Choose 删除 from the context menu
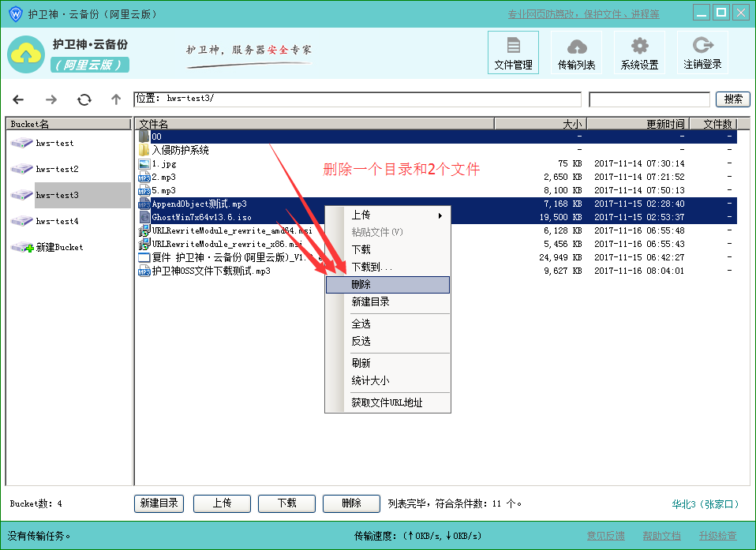 pos(387,284)
